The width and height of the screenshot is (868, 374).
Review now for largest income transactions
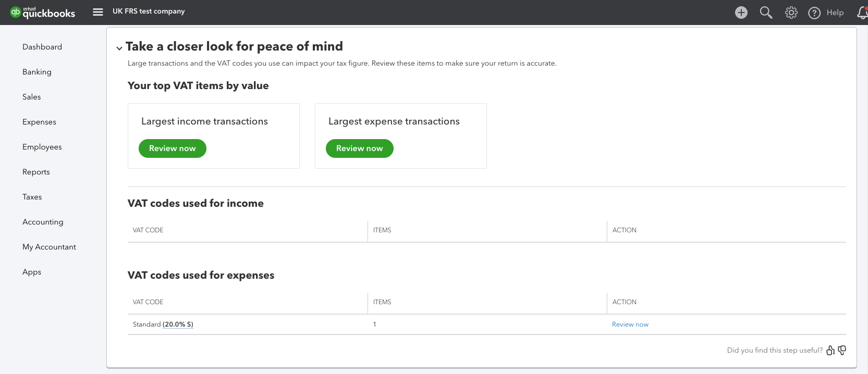(x=173, y=148)
